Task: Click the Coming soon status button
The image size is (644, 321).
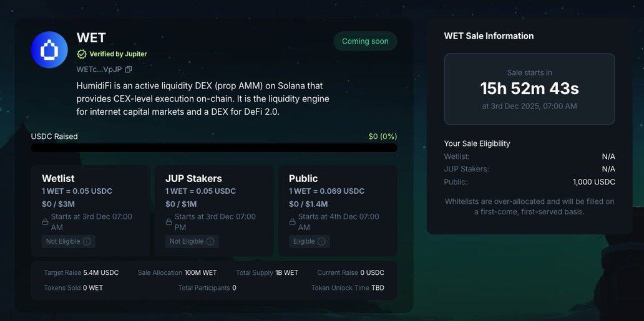Action: click(x=365, y=41)
